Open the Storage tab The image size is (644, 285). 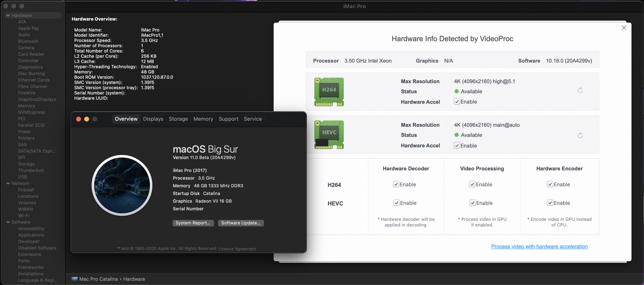178,119
